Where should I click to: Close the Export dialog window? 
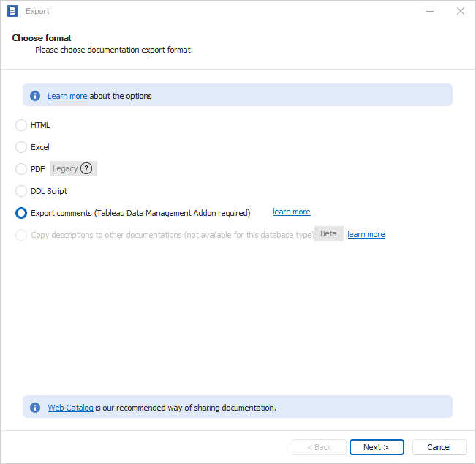460,11
